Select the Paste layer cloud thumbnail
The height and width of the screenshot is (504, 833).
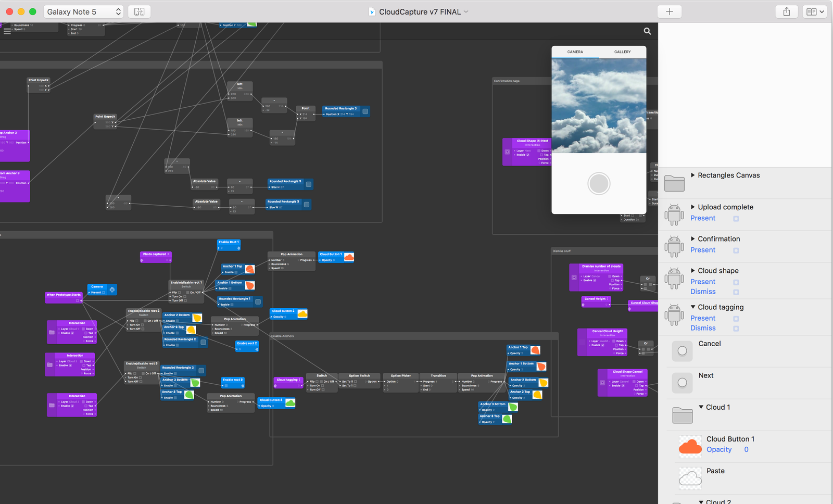point(690,478)
